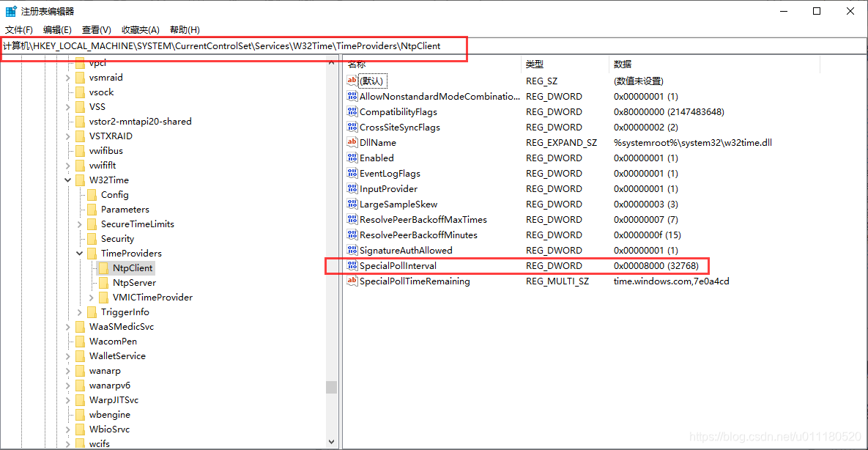Click the W32Time folder icon

pos(81,180)
